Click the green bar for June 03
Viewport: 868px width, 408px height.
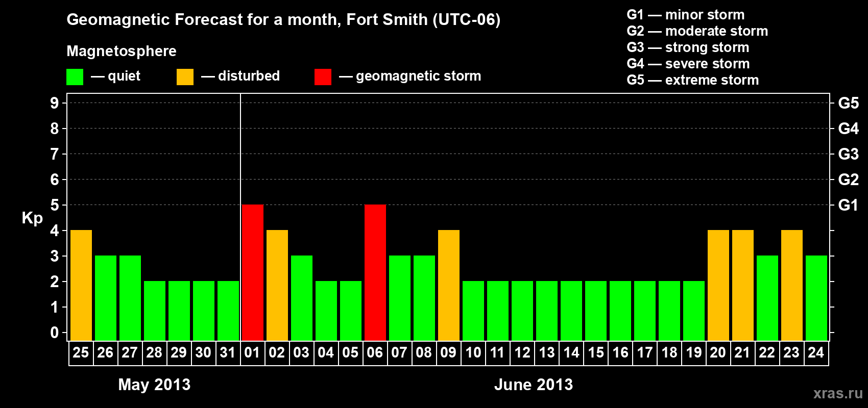click(x=302, y=298)
